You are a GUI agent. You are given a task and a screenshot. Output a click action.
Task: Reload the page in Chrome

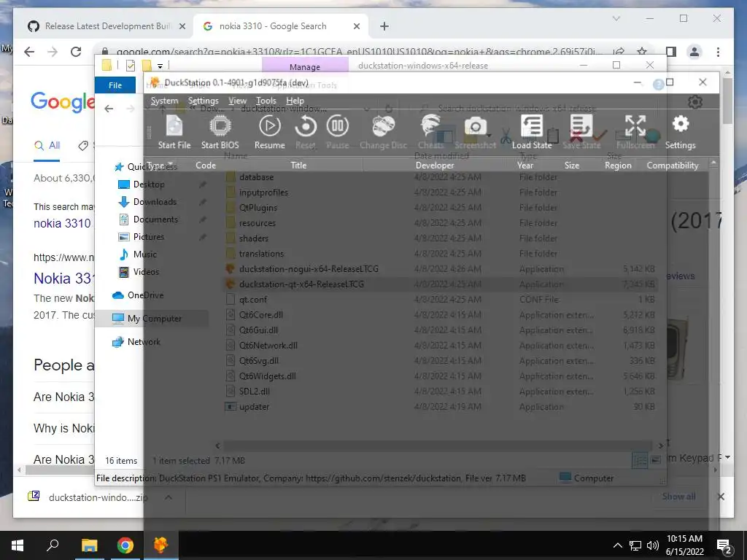point(76,52)
